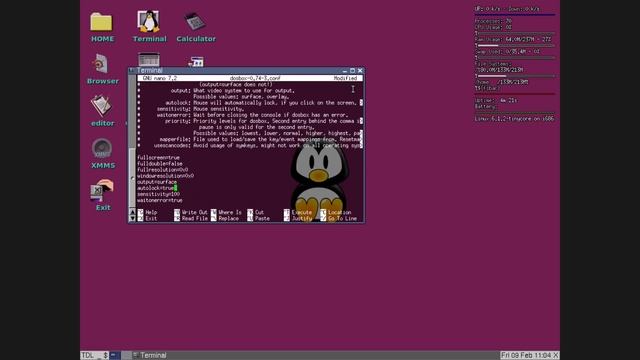This screenshot has width=640, height=360.
Task: Select the Terminal task in the taskbar
Action: [x=150, y=356]
